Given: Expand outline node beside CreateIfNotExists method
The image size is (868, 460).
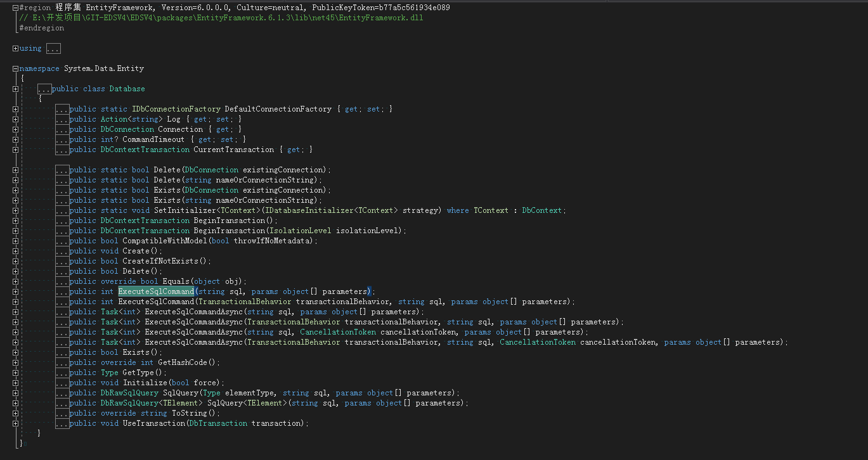Looking at the screenshot, I should (x=15, y=261).
